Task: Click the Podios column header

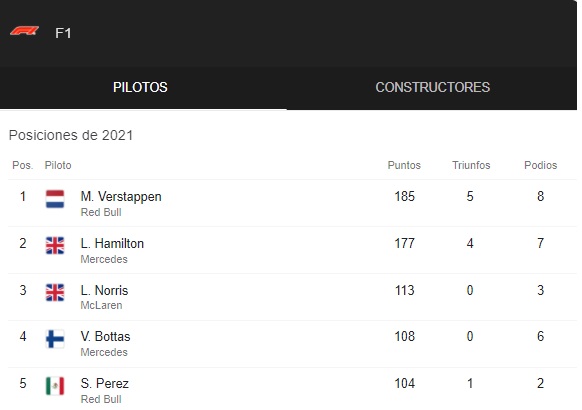Action: click(x=540, y=165)
